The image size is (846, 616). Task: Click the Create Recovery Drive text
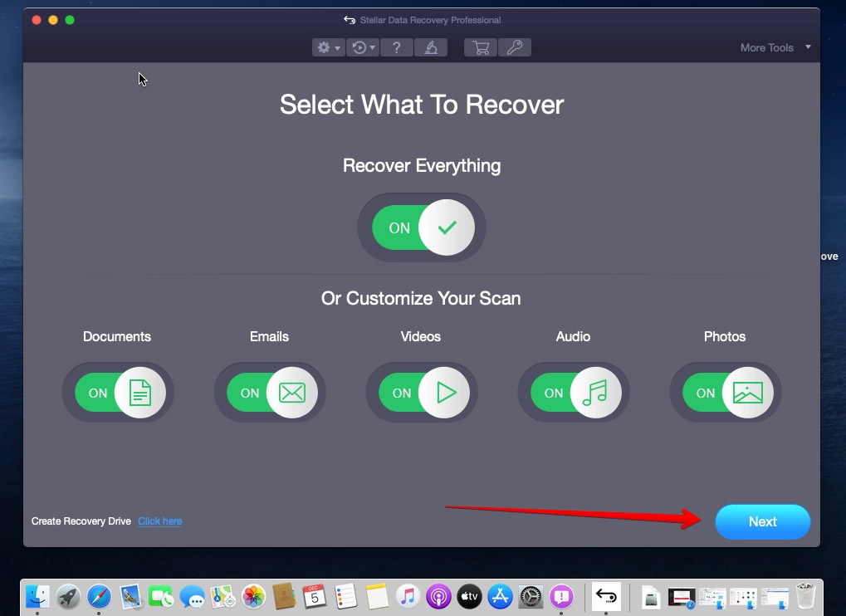(81, 521)
